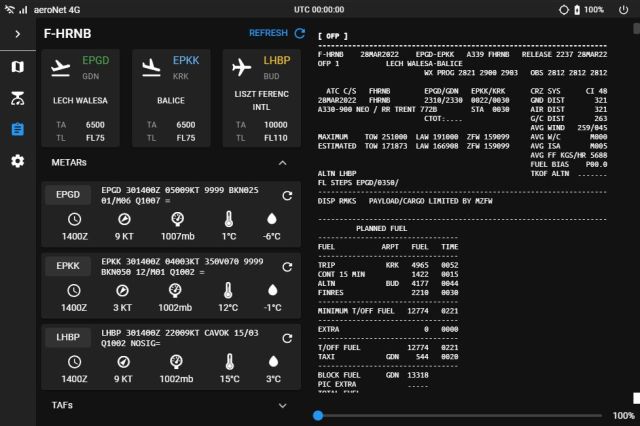This screenshot has height=426, width=640.
Task: Open the performance gauge page in sidebar
Action: click(17, 98)
